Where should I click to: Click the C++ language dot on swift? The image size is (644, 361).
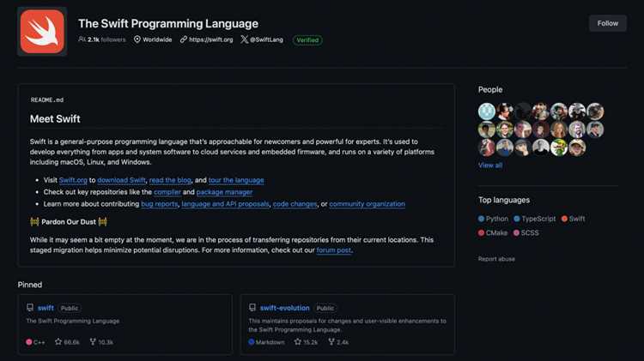pyautogui.click(x=28, y=342)
